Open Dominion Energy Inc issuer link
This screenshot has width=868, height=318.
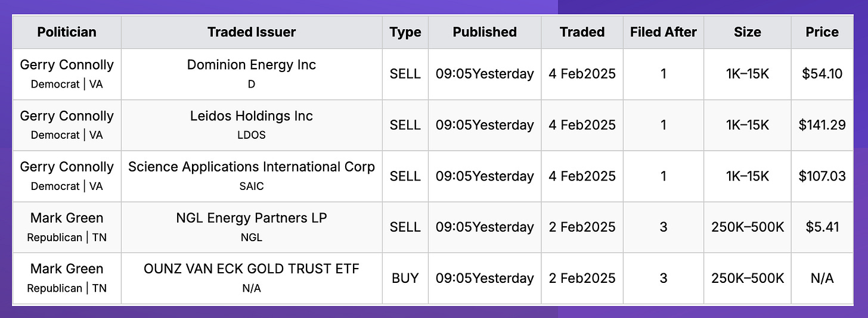pyautogui.click(x=252, y=65)
